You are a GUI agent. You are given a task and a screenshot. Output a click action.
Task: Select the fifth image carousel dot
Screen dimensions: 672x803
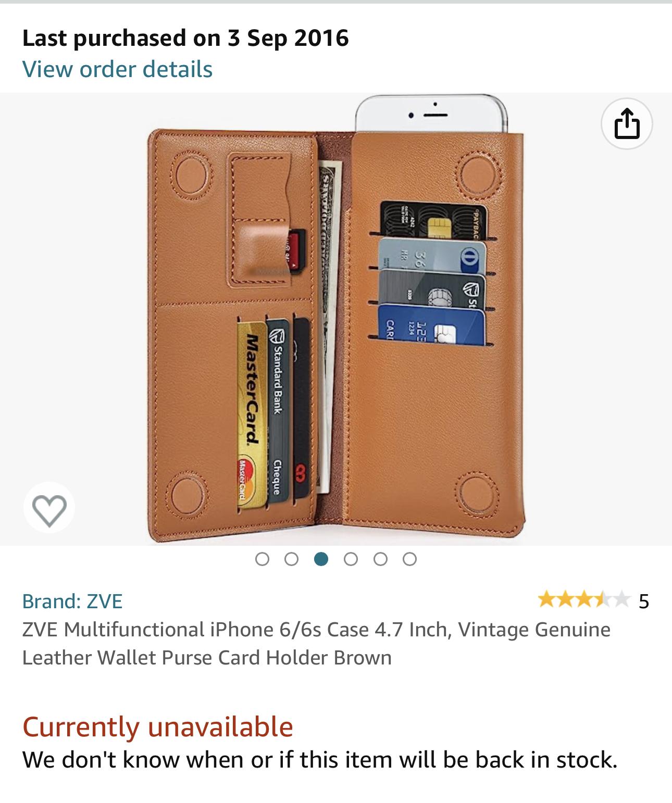click(x=381, y=559)
